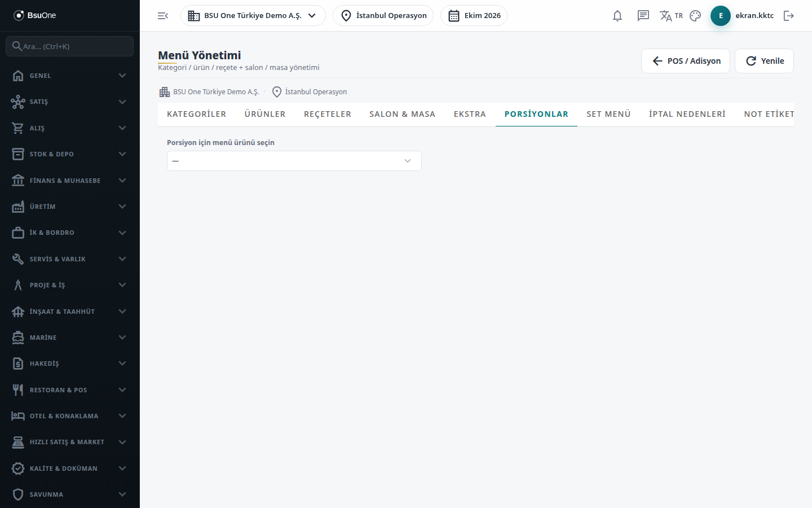Go back to POS / Adisyon
Screen dimensions: 812x508
(x=686, y=61)
